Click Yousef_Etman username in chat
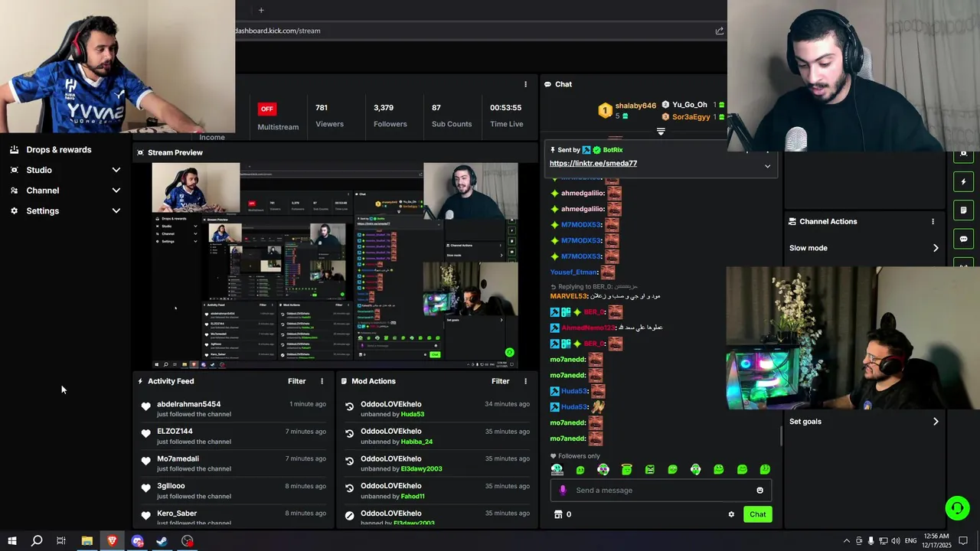This screenshot has width=980, height=551. coord(573,272)
